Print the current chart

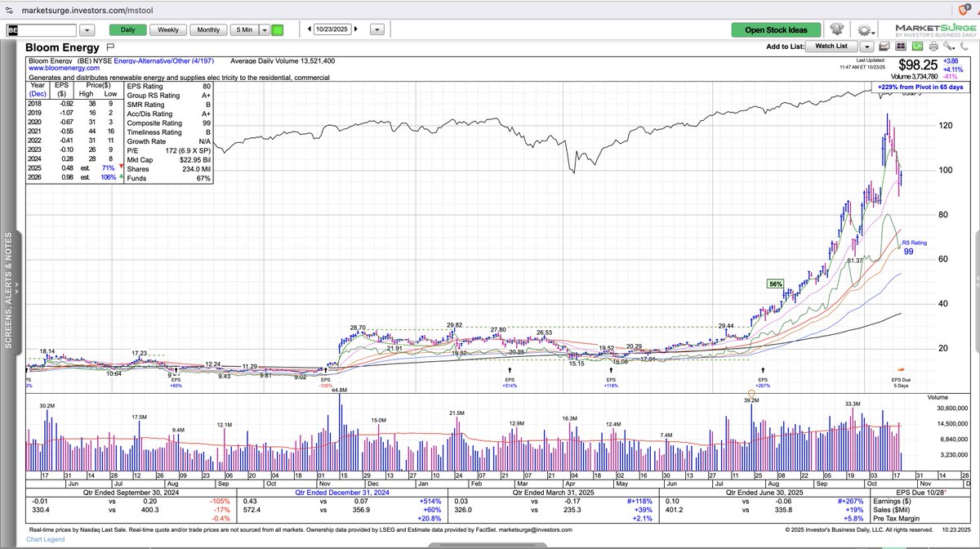933,47
